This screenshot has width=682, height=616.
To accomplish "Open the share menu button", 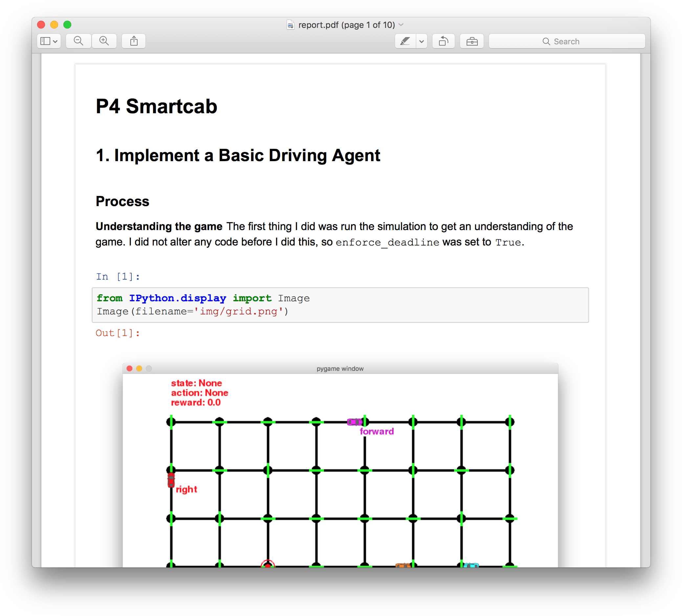I will click(134, 41).
